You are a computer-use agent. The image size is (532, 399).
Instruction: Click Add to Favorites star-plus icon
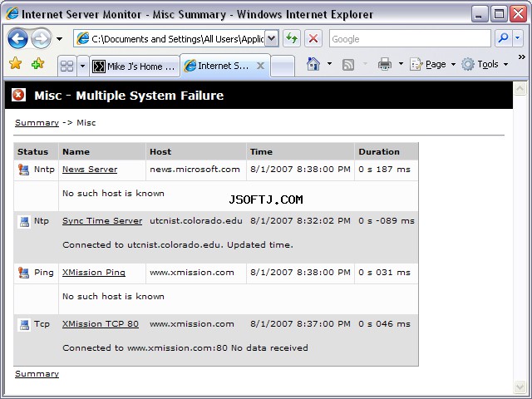[x=37, y=63]
